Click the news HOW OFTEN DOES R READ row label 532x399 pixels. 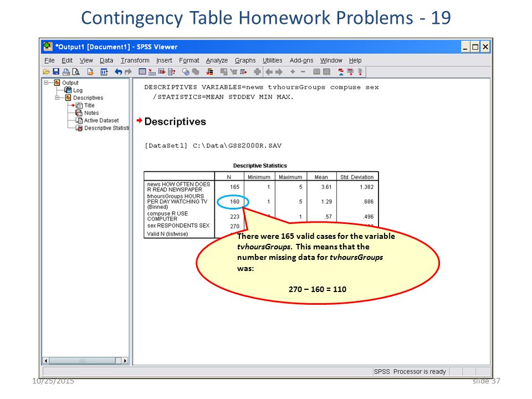pos(178,187)
